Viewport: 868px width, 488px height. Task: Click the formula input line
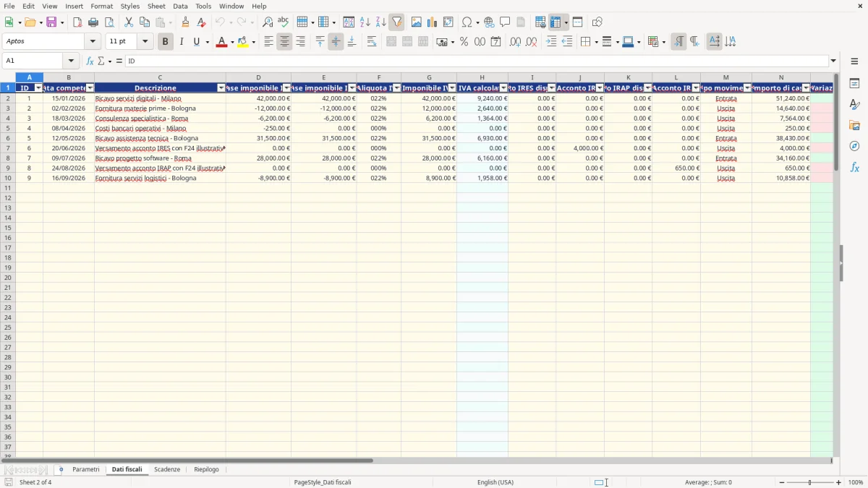[476, 61]
